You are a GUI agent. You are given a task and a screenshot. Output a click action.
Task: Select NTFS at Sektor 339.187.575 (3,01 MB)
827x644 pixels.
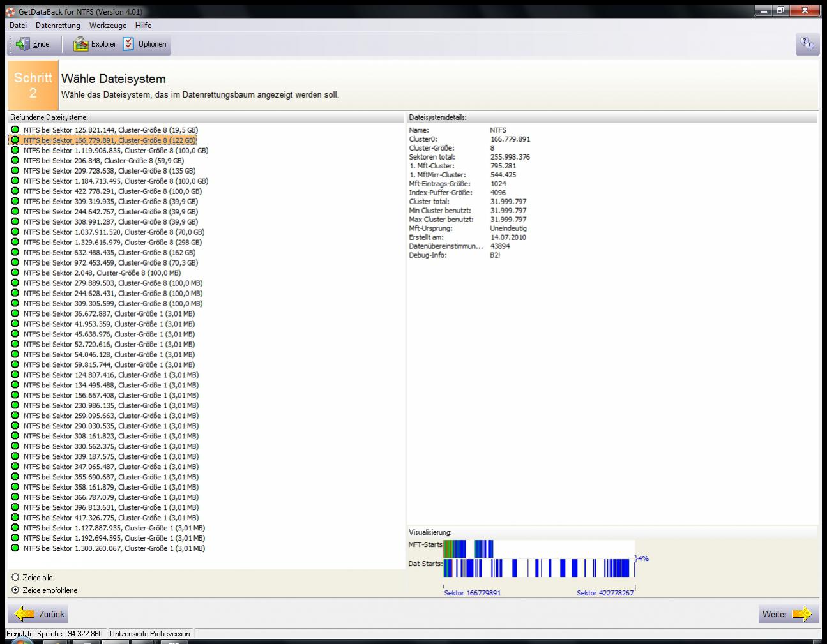(x=105, y=457)
